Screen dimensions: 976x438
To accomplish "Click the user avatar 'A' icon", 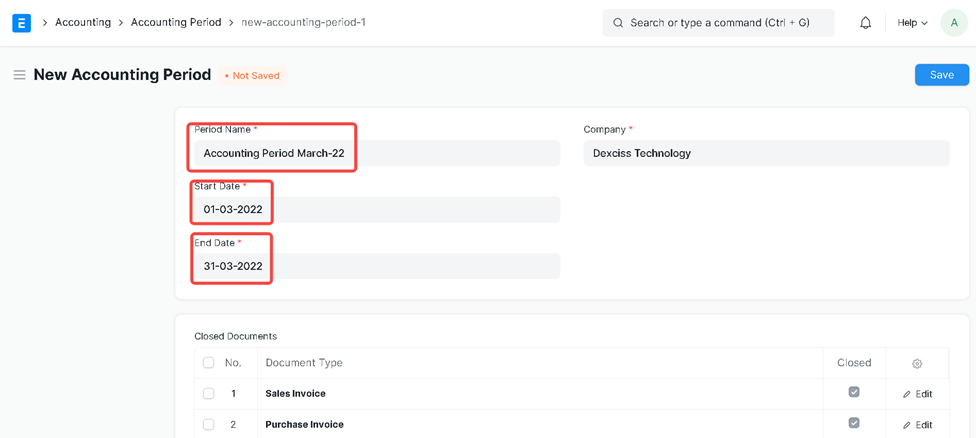I will click(953, 22).
